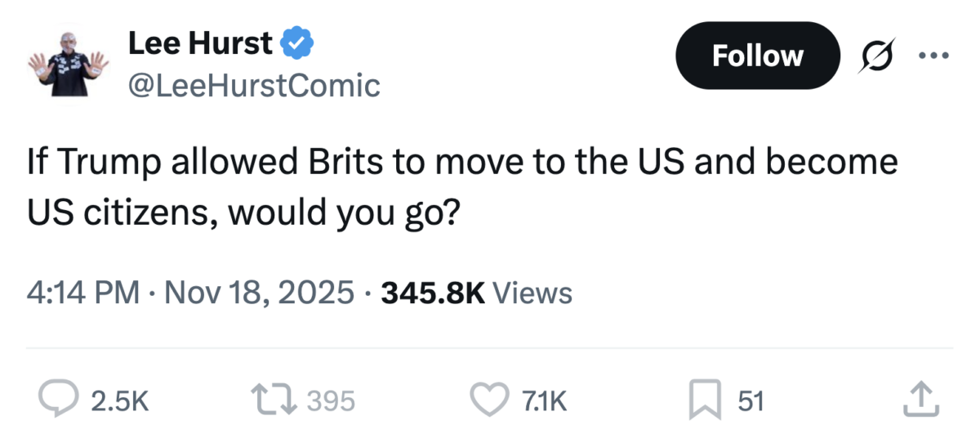Open the 4:14 PM timestamp link
The height and width of the screenshot is (443, 980).
point(83,292)
